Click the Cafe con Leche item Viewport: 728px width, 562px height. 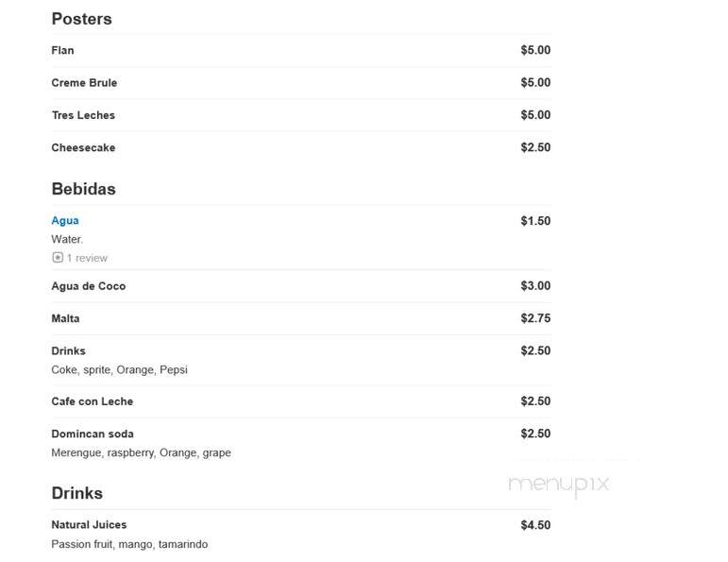92,401
